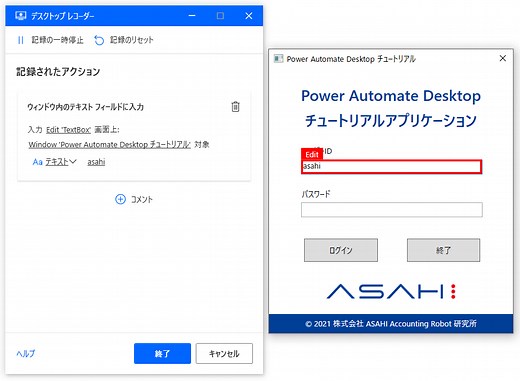Click the reset recording arrow icon
This screenshot has height=381, width=520.
coord(99,40)
